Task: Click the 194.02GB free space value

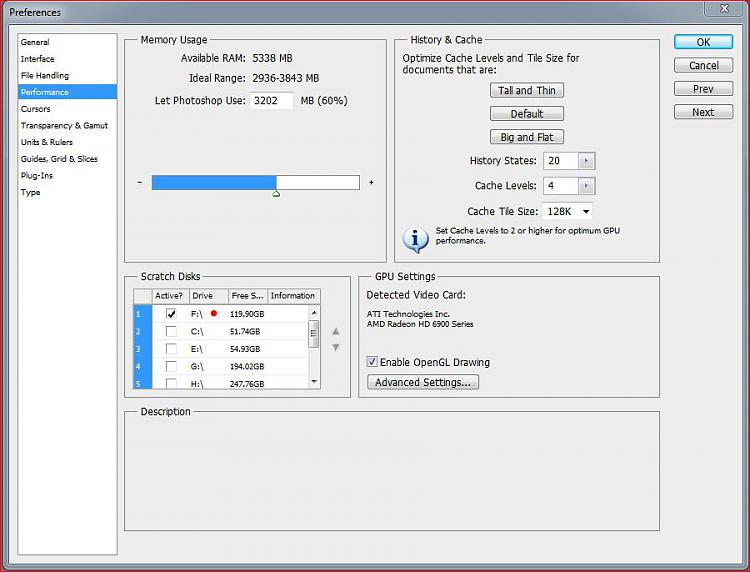Action: [247, 366]
